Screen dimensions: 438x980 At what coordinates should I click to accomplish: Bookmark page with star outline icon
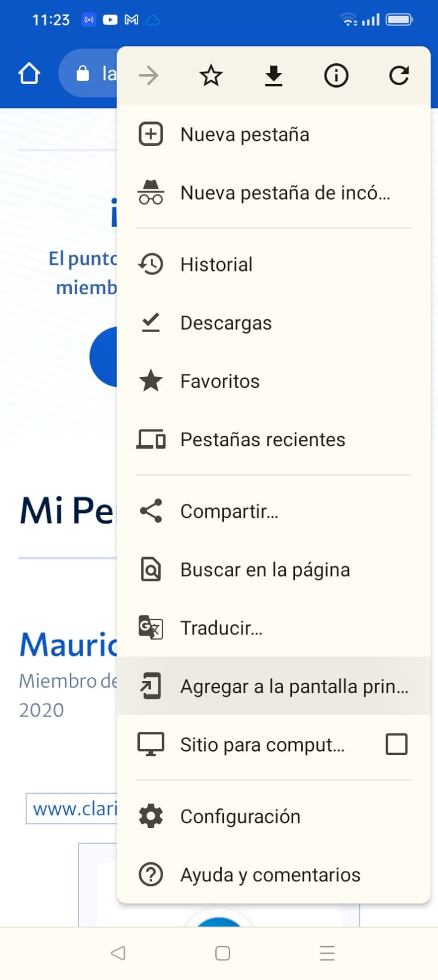tap(211, 75)
